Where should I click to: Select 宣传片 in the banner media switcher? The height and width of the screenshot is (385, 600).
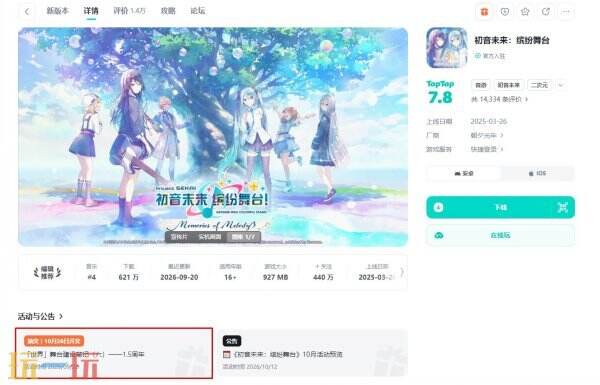coord(179,237)
